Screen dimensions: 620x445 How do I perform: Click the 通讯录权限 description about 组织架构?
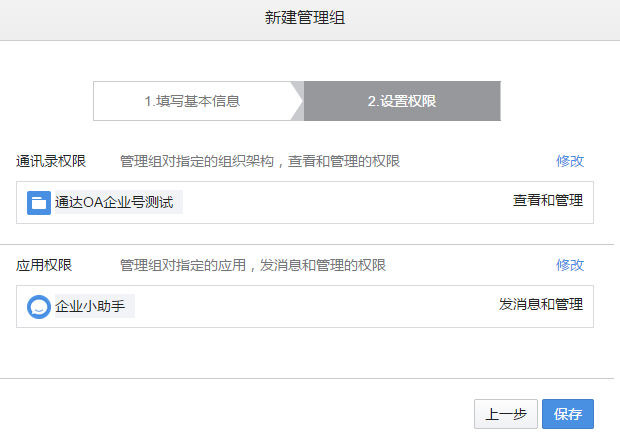click(260, 161)
